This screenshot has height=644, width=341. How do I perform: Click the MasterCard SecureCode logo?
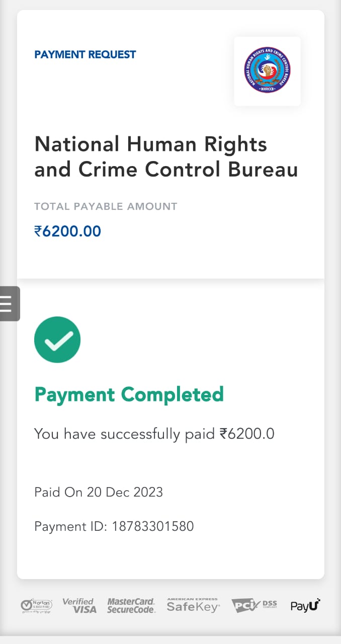click(131, 605)
